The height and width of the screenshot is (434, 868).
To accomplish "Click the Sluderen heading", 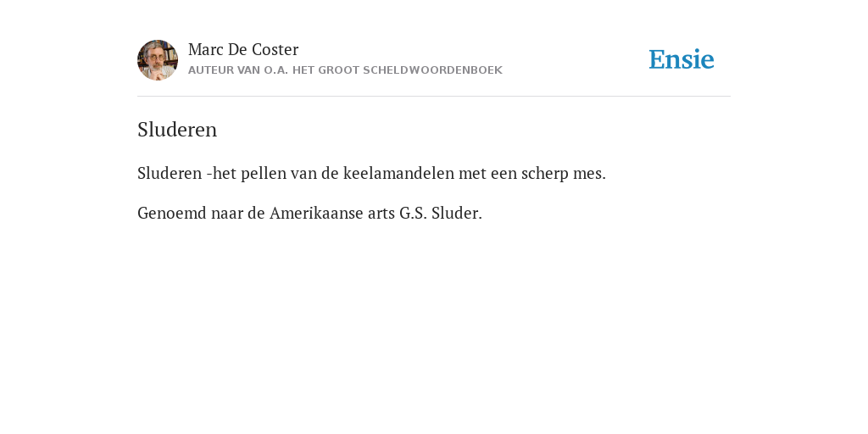I will tap(177, 130).
